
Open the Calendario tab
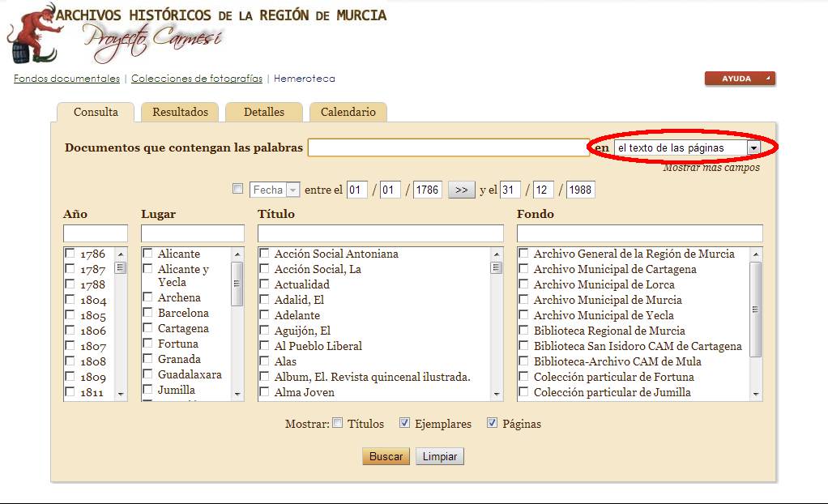(348, 113)
